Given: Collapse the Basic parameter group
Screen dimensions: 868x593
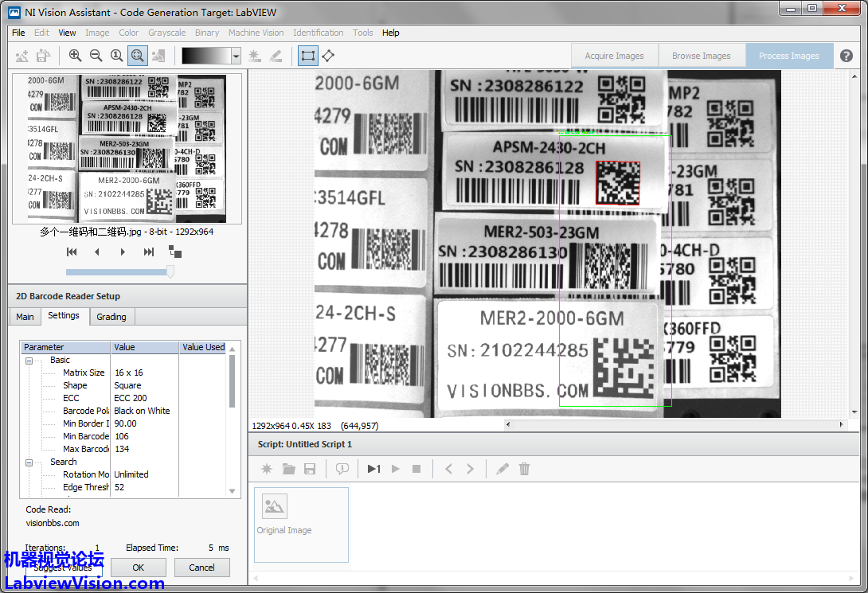Looking at the screenshot, I should point(29,361).
